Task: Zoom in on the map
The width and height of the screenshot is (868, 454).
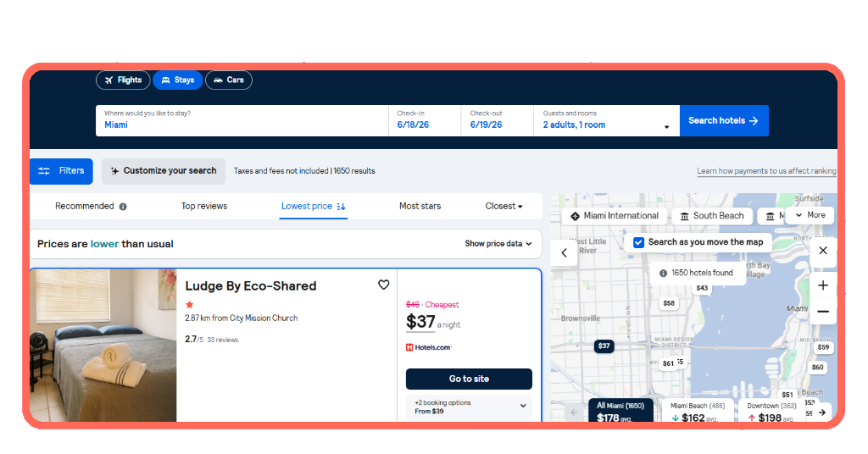Action: click(823, 285)
